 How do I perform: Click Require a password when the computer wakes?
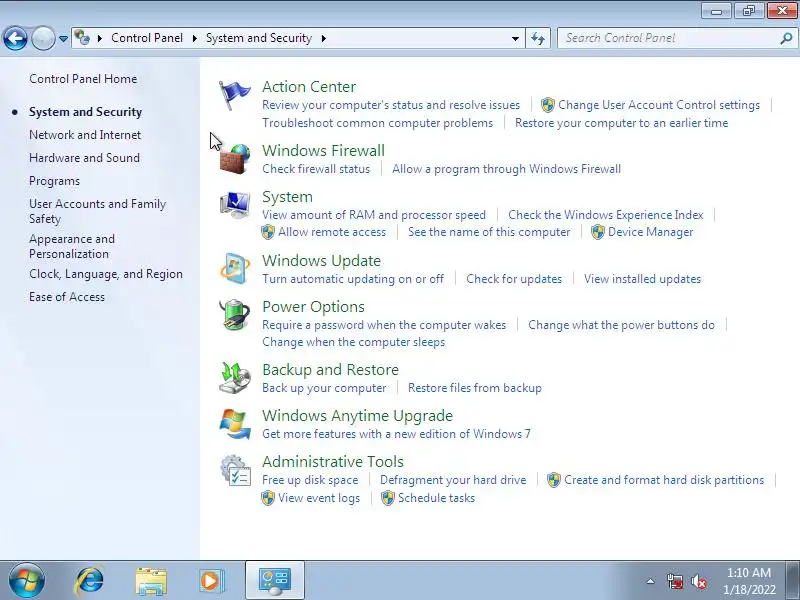[x=384, y=325]
